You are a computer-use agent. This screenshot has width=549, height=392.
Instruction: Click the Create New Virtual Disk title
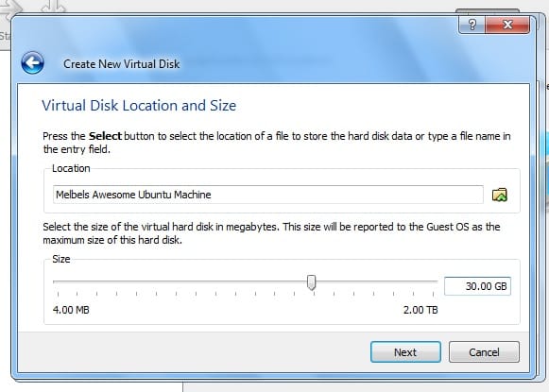pos(122,64)
